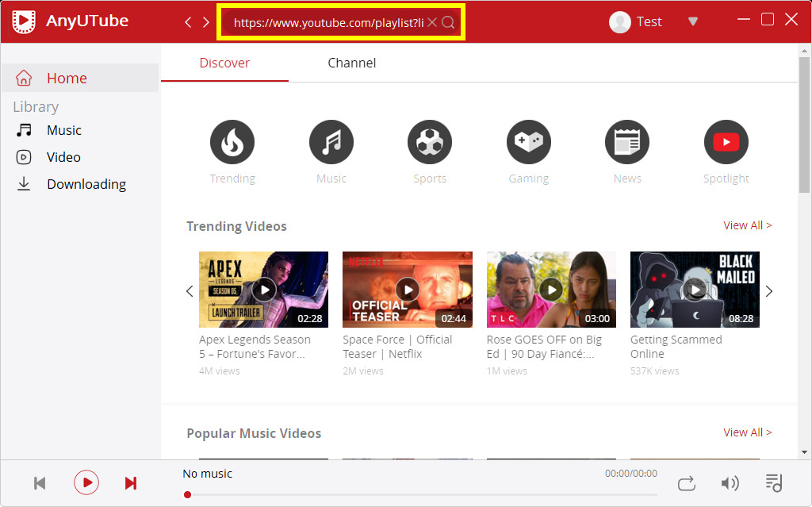Open the Sports soccer ball category
Viewport: 812px width, 507px height.
(430, 142)
